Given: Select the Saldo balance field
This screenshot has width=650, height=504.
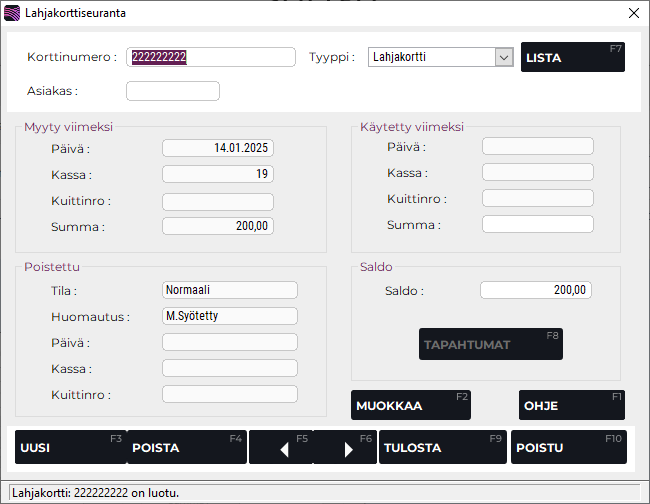Looking at the screenshot, I should pos(536,290).
